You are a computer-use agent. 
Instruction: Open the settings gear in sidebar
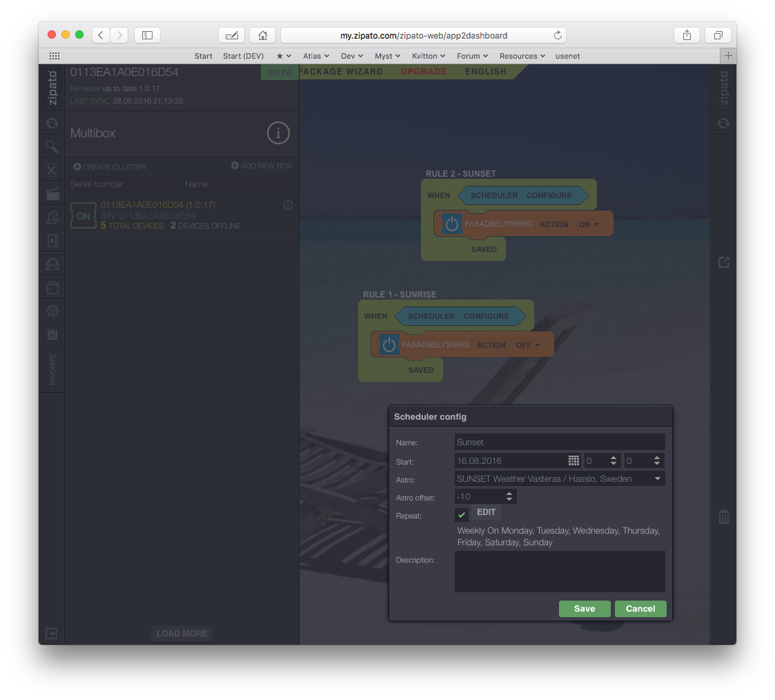(52, 311)
